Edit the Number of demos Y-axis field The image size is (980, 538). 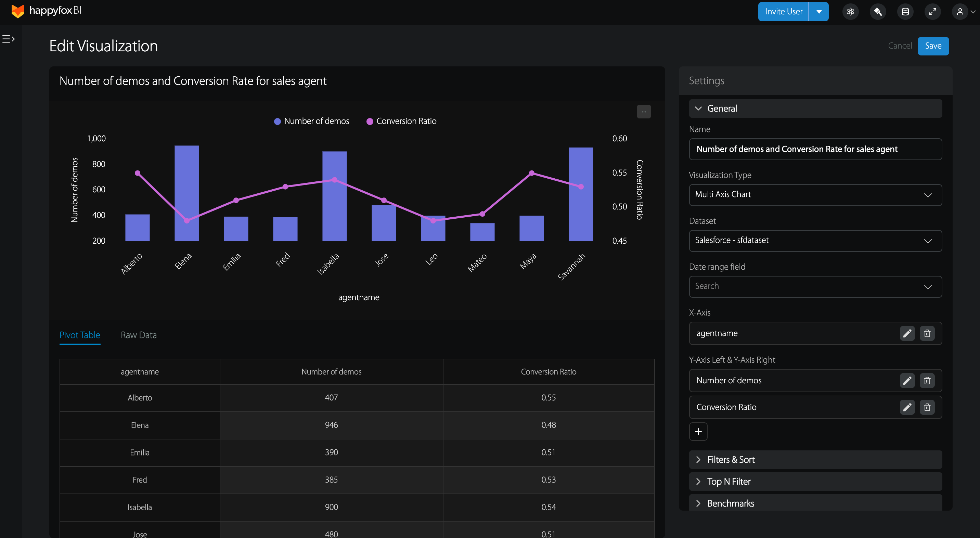coord(907,381)
